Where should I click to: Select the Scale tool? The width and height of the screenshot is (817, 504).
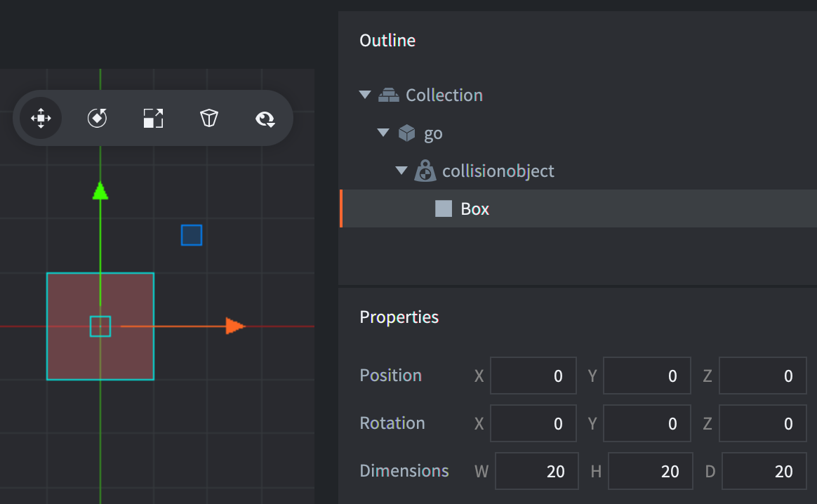click(153, 118)
